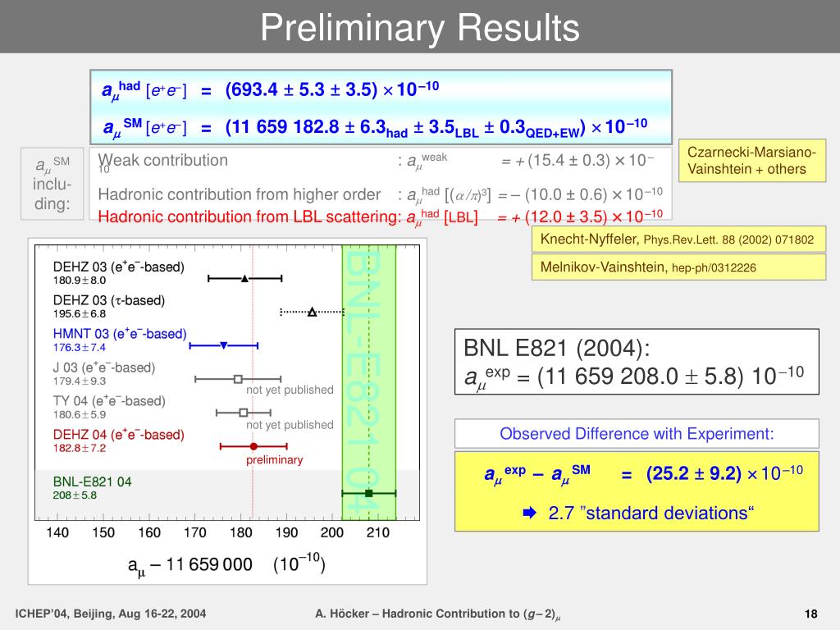The image size is (840, 630).
Task: Click the '195.6±6.8' value in chart
Action: (80, 314)
